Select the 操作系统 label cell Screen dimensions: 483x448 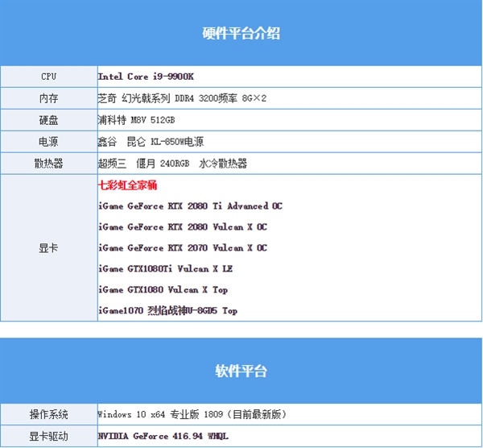pyautogui.click(x=49, y=414)
